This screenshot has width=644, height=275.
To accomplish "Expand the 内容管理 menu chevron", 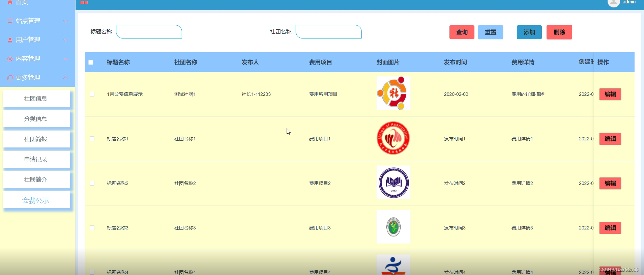I will click(x=65, y=59).
